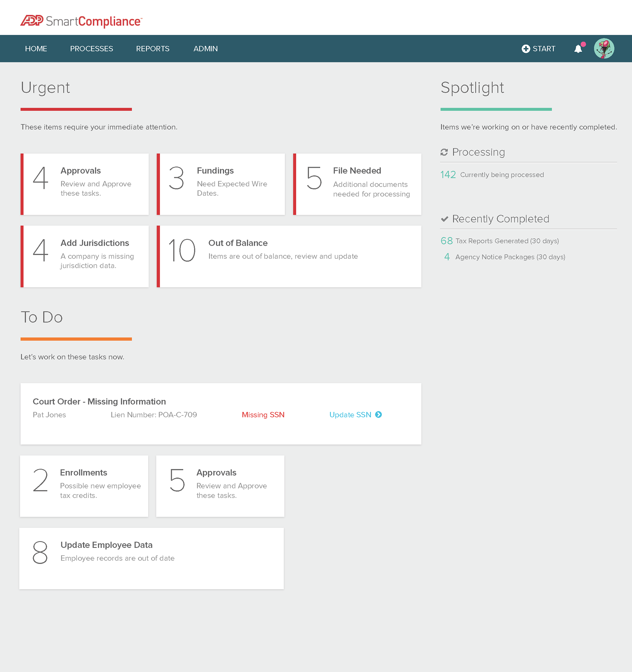Open the REPORTS menu
The width and height of the screenshot is (632, 672).
153,49
